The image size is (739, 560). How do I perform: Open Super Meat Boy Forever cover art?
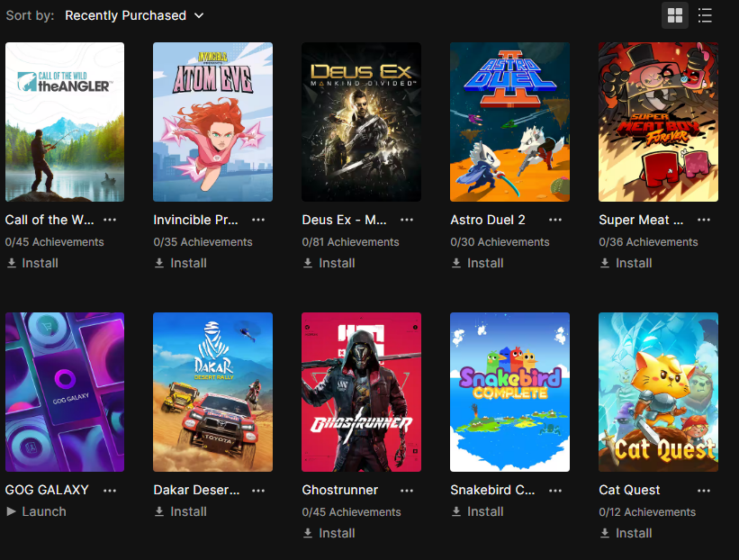[x=658, y=122]
